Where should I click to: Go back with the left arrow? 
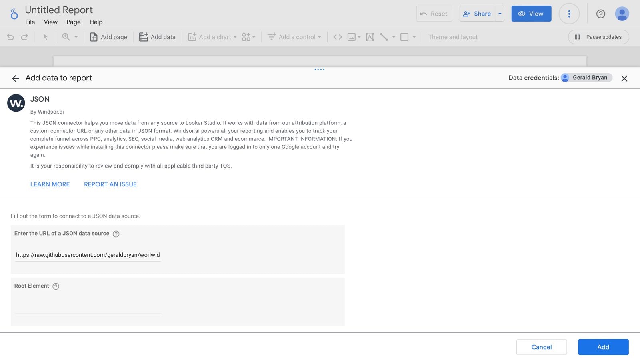(16, 78)
